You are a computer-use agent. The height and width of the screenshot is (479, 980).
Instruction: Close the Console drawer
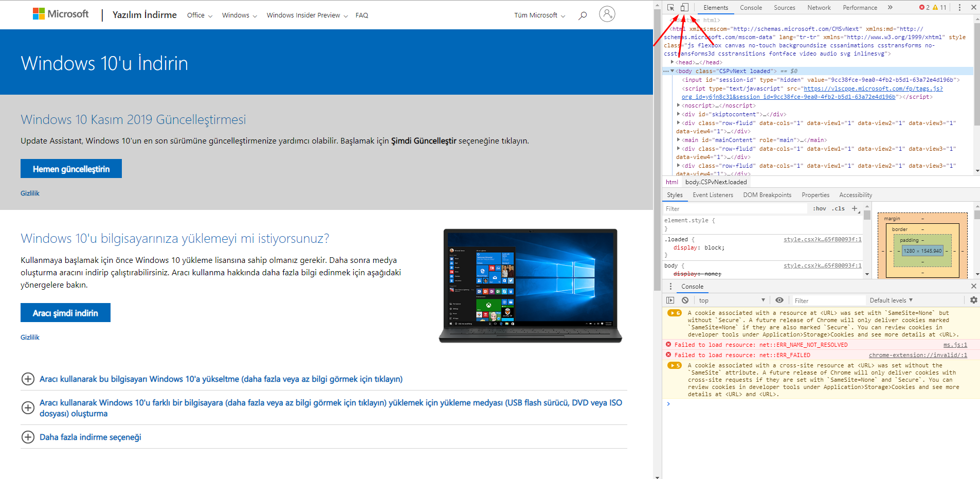pyautogui.click(x=973, y=286)
